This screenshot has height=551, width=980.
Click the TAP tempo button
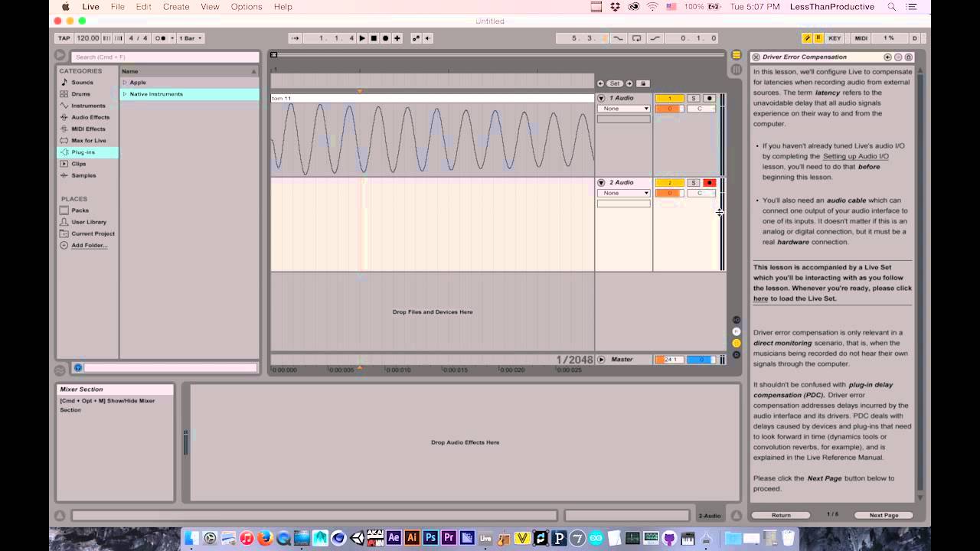pyautogui.click(x=64, y=38)
